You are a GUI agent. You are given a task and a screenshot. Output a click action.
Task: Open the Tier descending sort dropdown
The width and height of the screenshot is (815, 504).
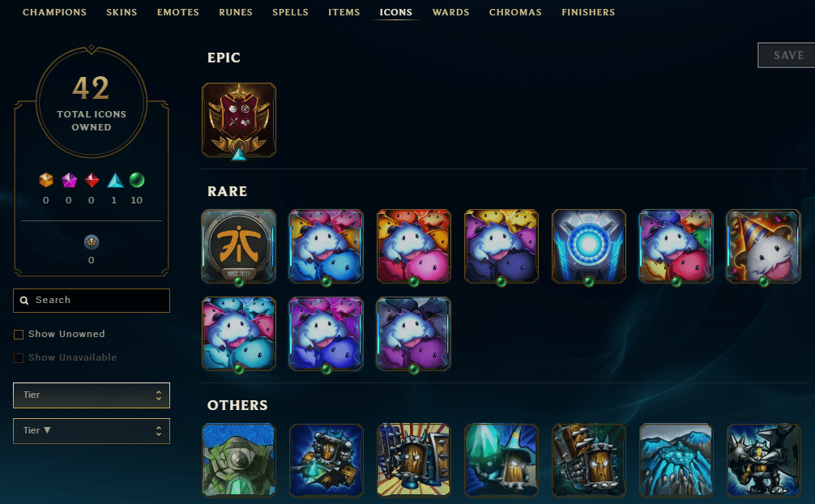pyautogui.click(x=92, y=430)
